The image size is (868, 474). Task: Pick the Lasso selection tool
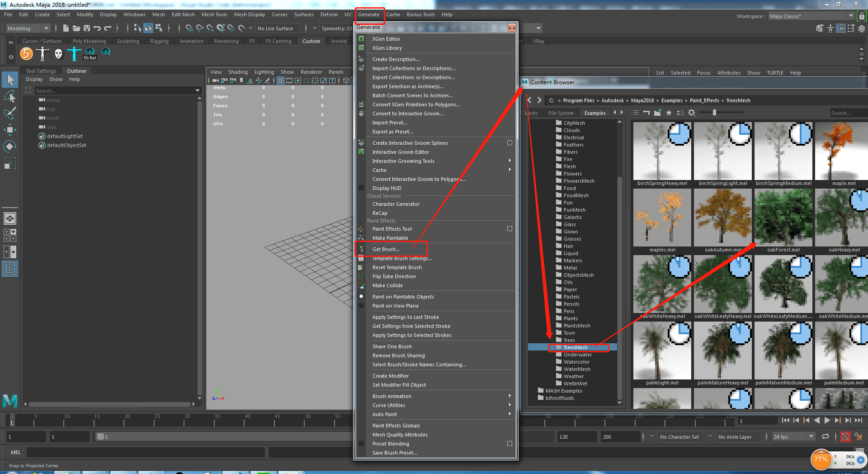[10, 97]
